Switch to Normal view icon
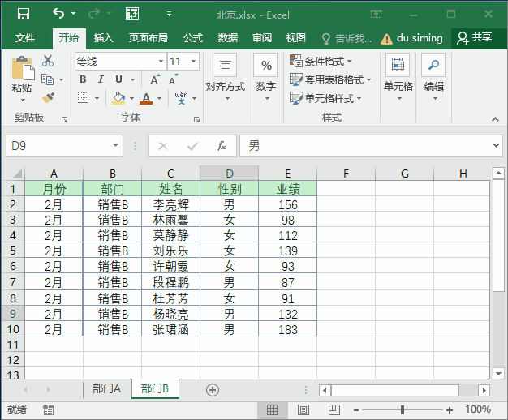508x420 pixels. [x=272, y=410]
